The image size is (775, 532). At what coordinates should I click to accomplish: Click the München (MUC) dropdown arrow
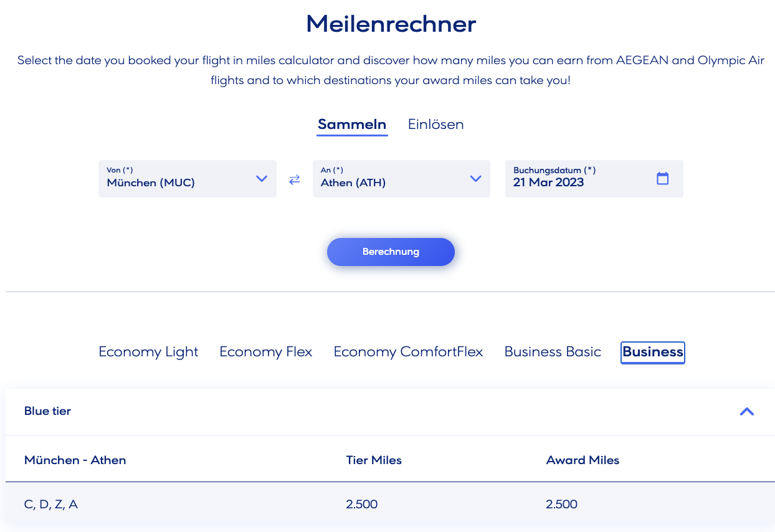[x=262, y=179]
